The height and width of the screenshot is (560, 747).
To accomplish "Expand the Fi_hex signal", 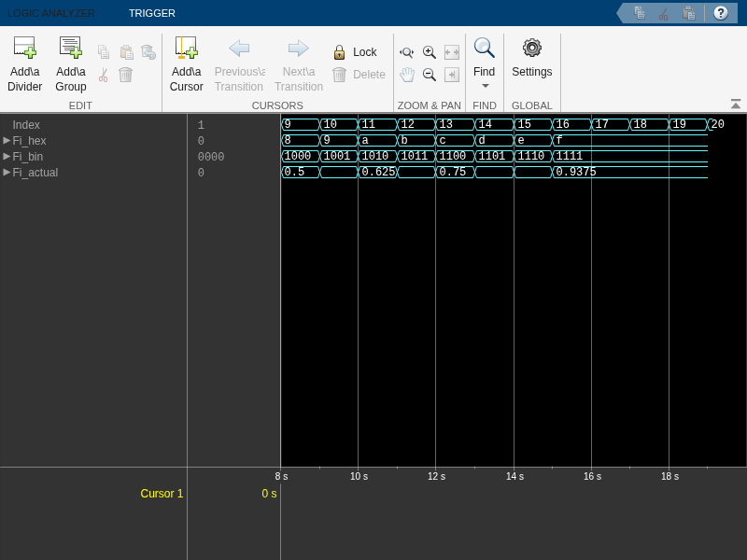I will (x=7, y=141).
